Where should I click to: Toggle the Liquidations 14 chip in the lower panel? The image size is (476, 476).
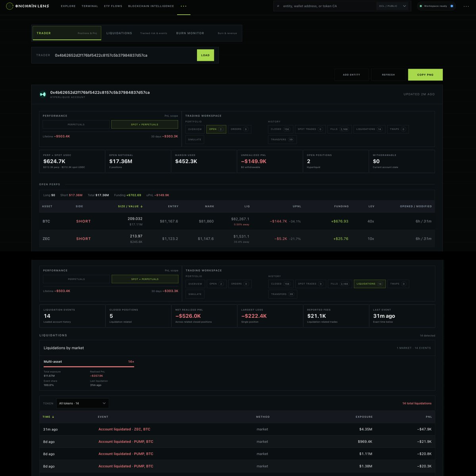pyautogui.click(x=370, y=284)
